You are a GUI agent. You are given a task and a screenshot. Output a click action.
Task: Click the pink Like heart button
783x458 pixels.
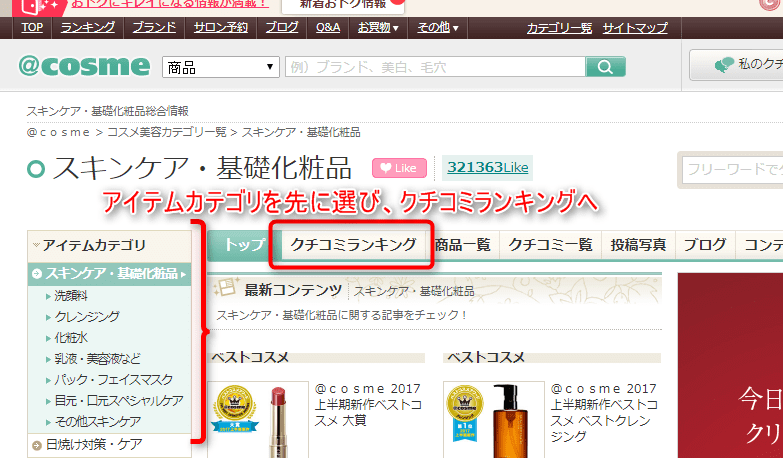click(x=399, y=168)
